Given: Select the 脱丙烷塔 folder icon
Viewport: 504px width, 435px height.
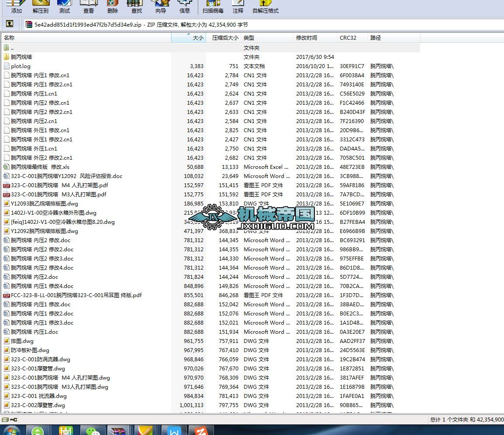Looking at the screenshot, I should point(6,57).
